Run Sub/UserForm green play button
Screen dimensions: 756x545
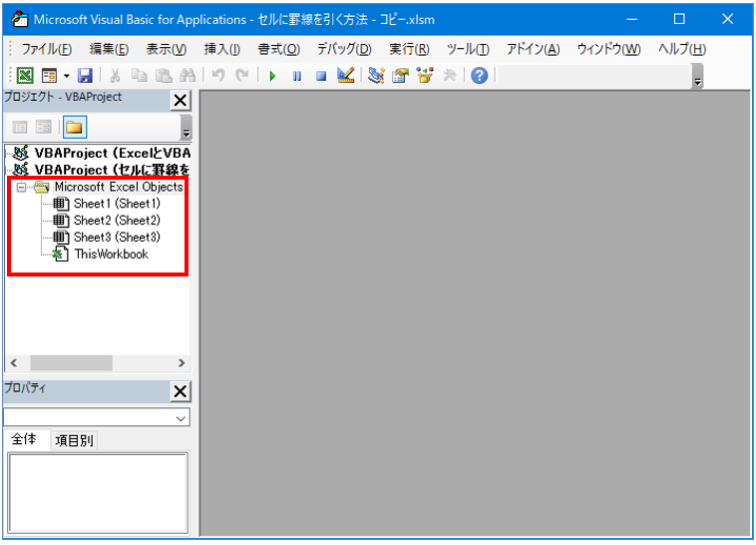(273, 76)
